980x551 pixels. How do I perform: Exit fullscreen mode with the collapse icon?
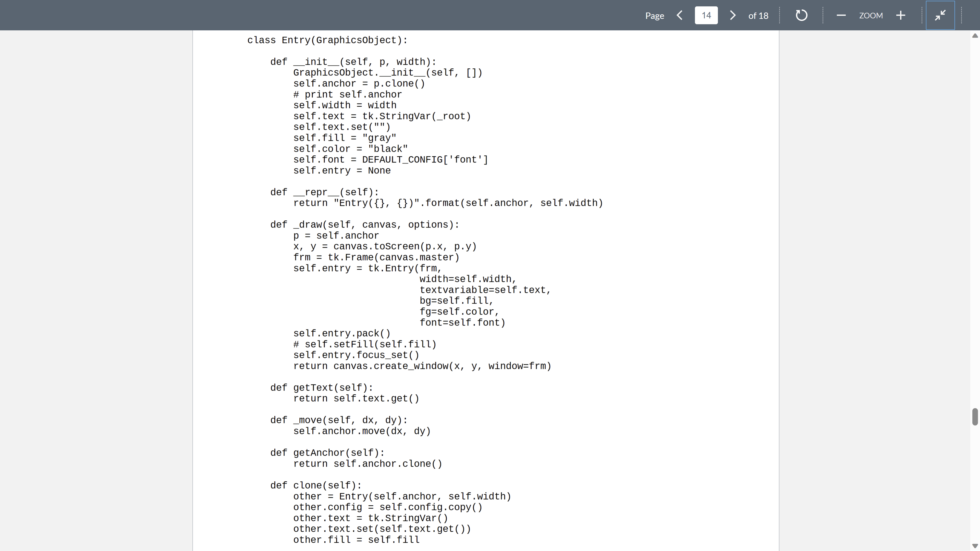(x=940, y=15)
